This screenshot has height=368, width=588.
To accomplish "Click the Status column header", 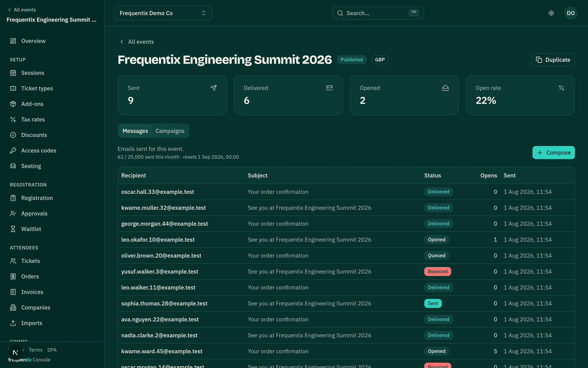I will 433,176.
